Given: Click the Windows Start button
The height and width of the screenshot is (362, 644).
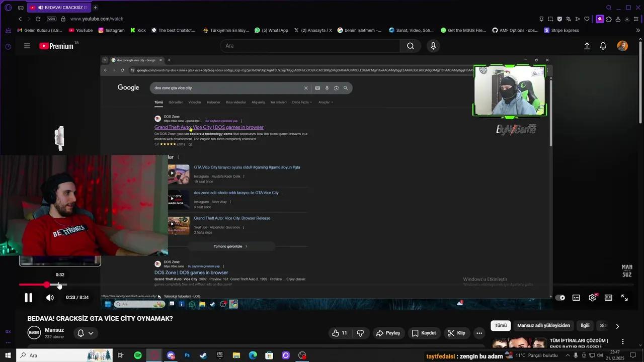Looking at the screenshot, I should tap(8, 355).
